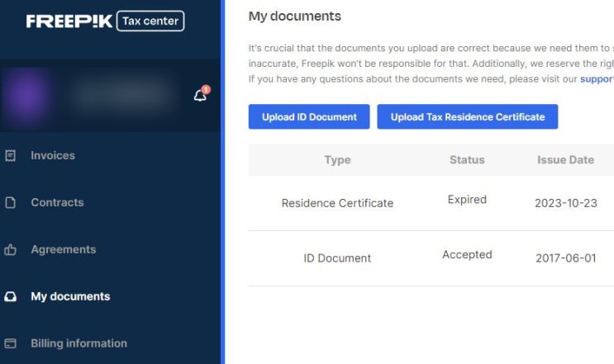Click the 2023-10-23 issue date
This screenshot has height=364, width=614.
(x=566, y=203)
